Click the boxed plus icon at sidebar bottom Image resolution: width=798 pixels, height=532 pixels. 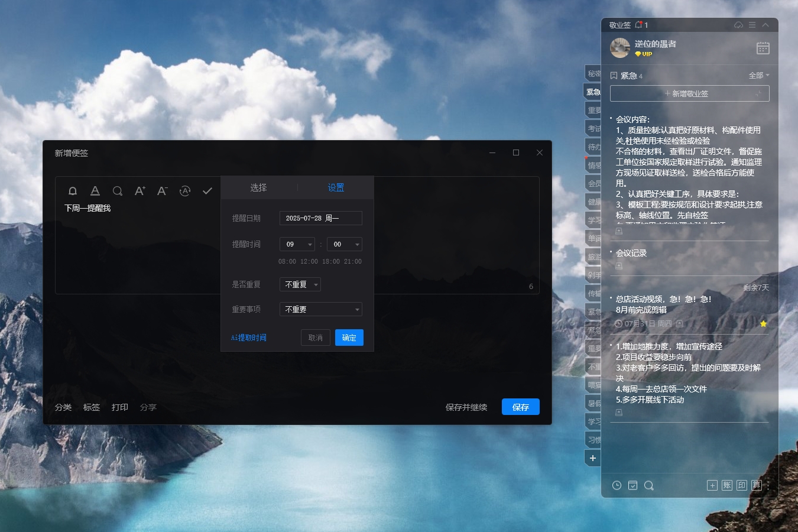pos(712,485)
